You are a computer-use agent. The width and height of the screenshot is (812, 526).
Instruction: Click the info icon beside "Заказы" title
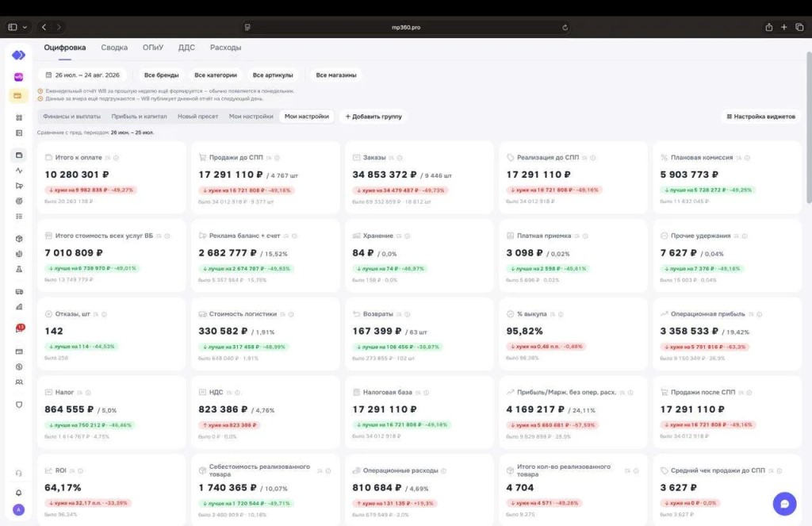coord(400,158)
